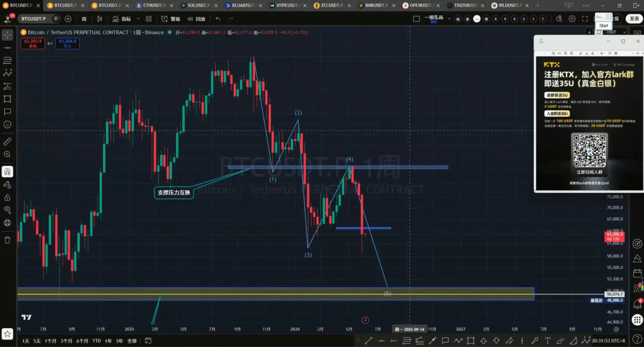The image size is (644, 347).
Task: Open the Fibonacci retracement tools group
Action: tap(7, 60)
